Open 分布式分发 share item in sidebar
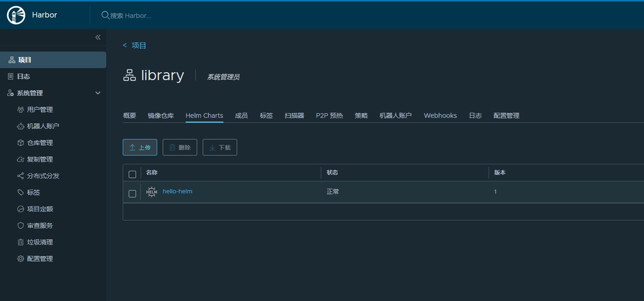The image size is (644, 301). (43, 176)
